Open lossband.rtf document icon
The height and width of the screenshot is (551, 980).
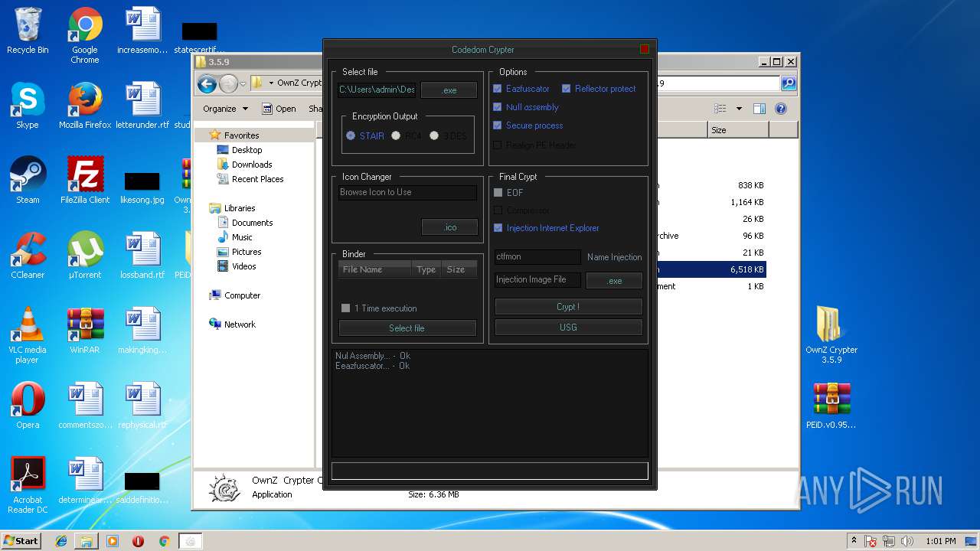coord(142,256)
